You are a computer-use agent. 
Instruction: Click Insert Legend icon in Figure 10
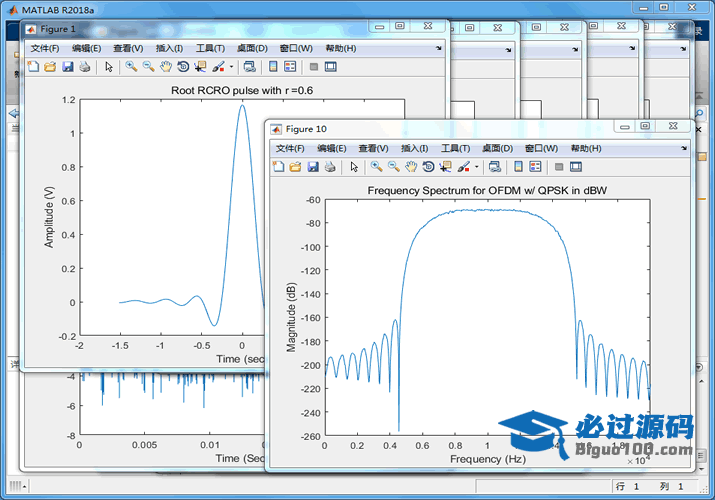535,167
